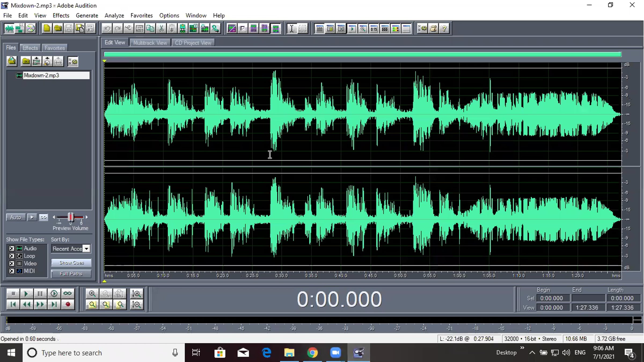Click the Play Looped infinity button
The width and height of the screenshot is (644, 362).
[68, 294]
